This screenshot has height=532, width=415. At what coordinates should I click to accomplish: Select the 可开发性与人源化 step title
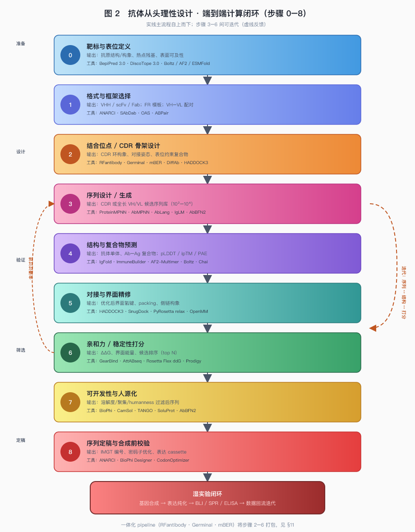(x=111, y=394)
